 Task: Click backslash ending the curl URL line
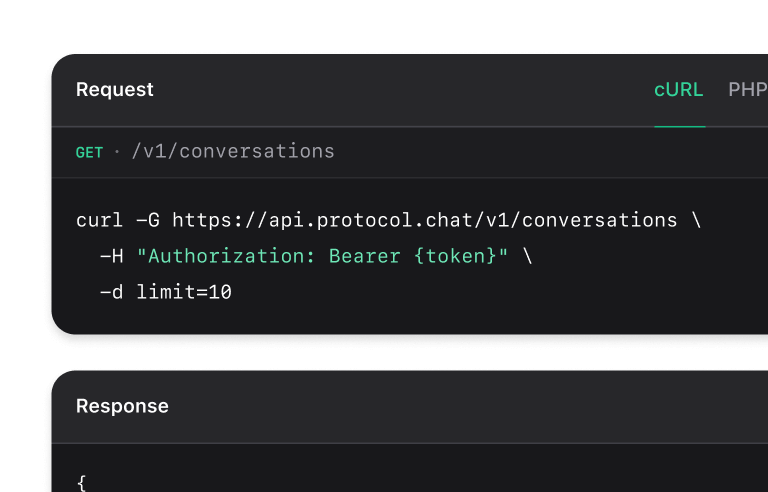[696, 220]
